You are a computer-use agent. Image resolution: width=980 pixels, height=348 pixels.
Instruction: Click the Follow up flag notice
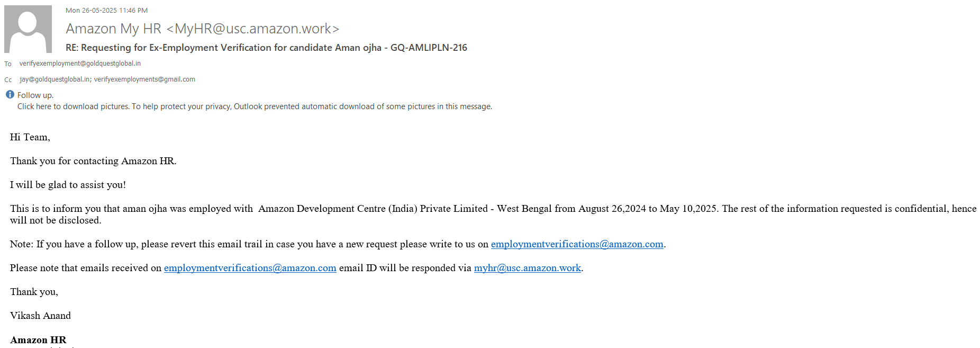pos(35,95)
